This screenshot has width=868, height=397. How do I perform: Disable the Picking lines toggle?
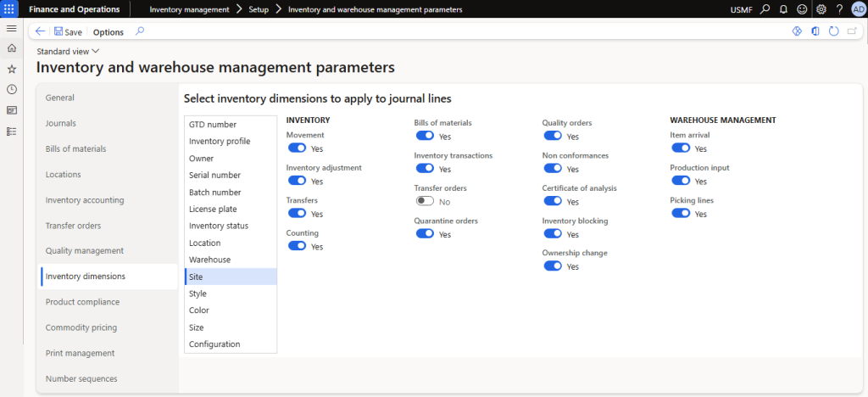(x=680, y=214)
